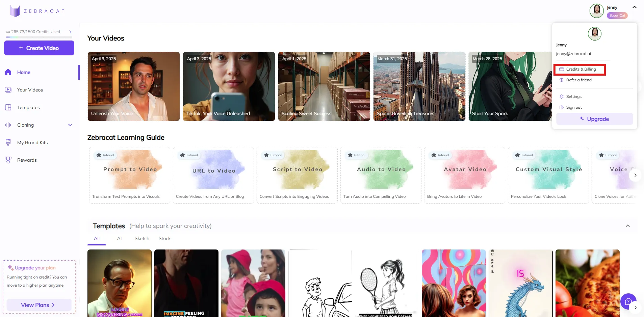Click the Cloning waveform icon

[x=8, y=125]
